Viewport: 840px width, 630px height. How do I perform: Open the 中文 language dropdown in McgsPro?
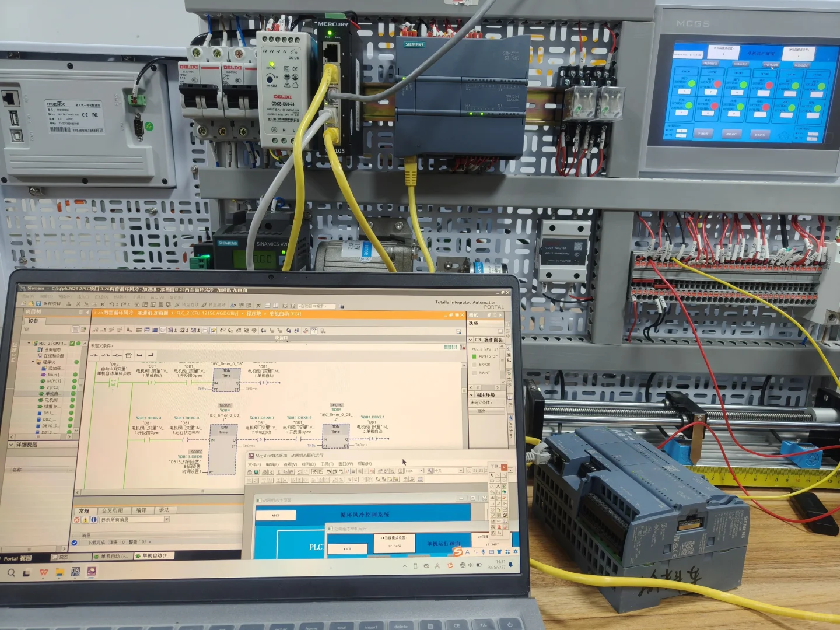461,470
